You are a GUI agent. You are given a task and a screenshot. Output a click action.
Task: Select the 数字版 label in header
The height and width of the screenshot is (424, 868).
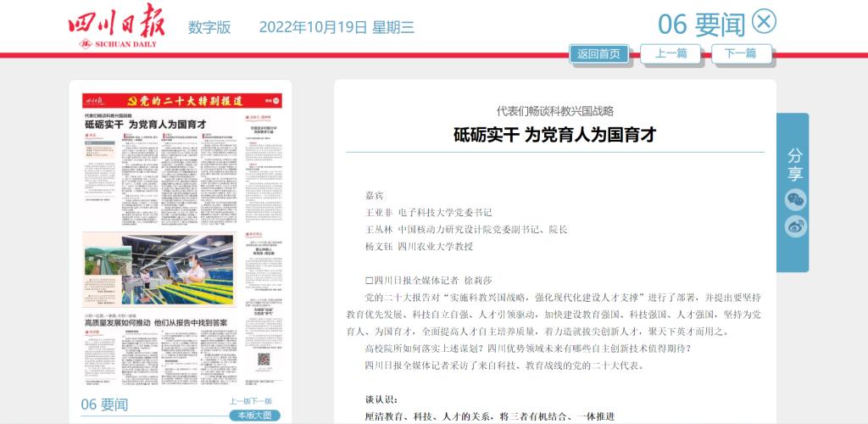point(209,27)
